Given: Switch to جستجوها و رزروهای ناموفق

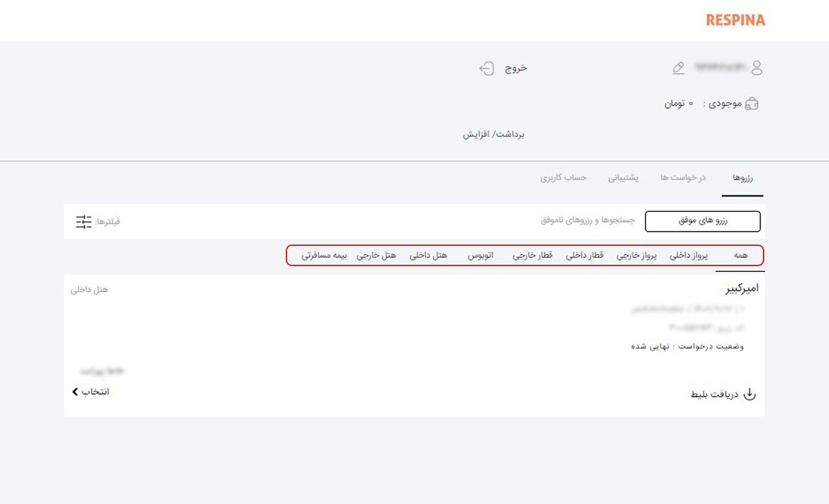Looking at the screenshot, I should pos(588,221).
